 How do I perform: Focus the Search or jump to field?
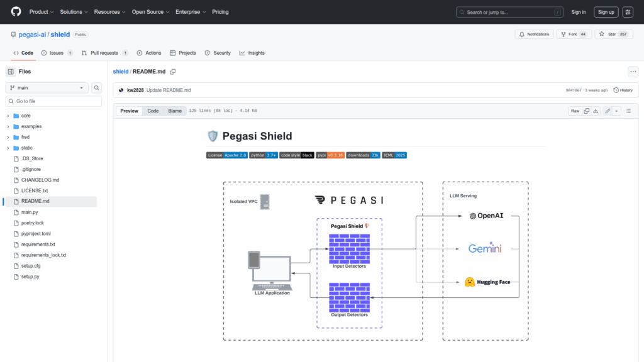point(509,12)
